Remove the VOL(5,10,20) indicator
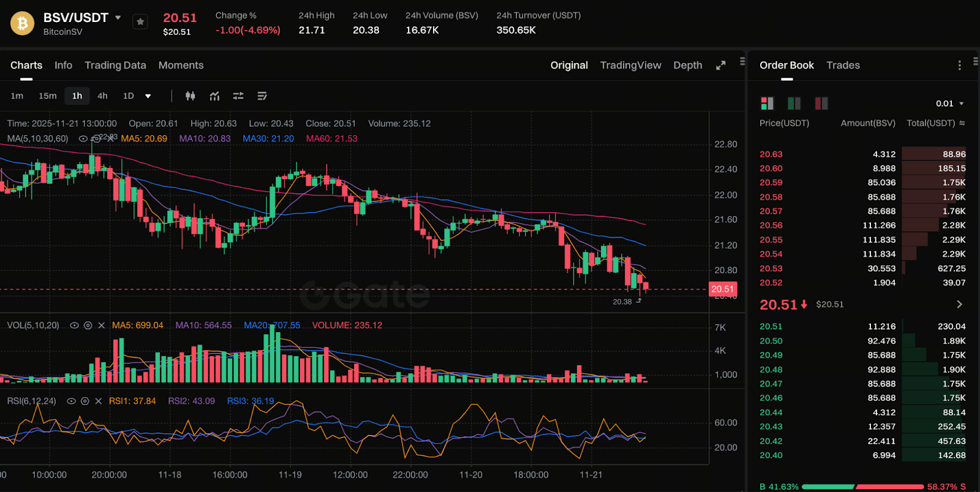This screenshot has height=492, width=980. pyautogui.click(x=101, y=325)
